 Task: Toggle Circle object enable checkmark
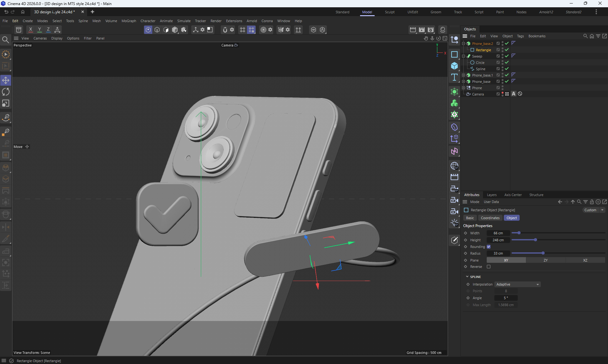click(x=507, y=63)
